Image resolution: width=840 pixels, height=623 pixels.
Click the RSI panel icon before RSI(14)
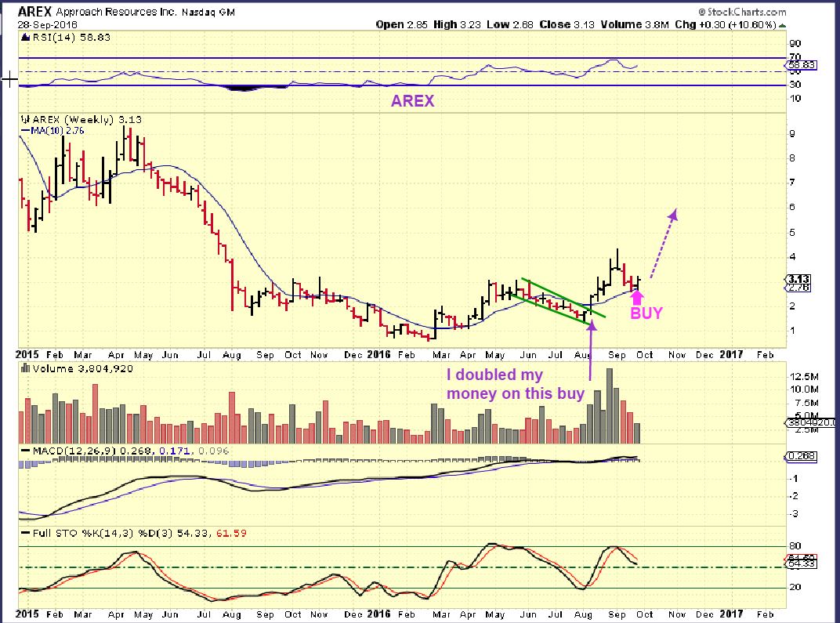tap(25, 38)
